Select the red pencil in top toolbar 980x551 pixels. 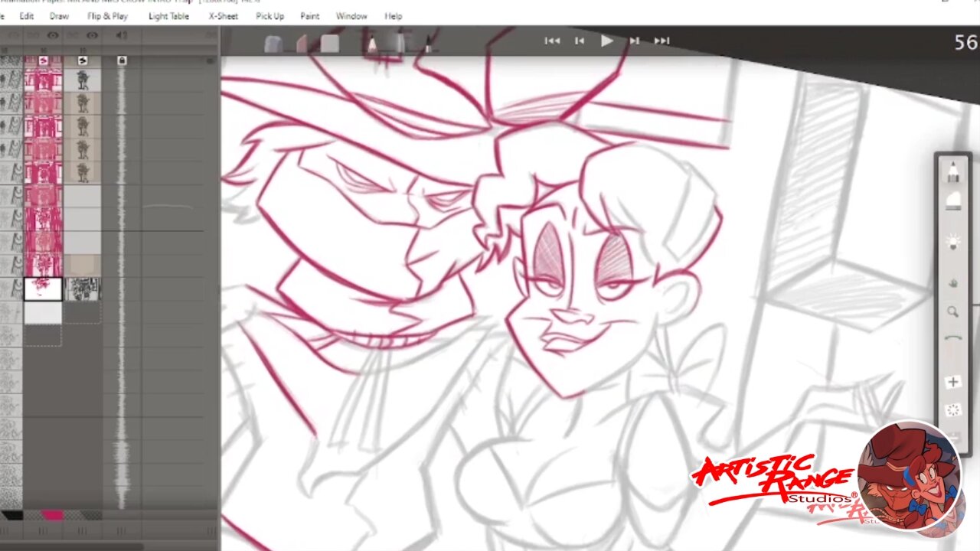(372, 44)
